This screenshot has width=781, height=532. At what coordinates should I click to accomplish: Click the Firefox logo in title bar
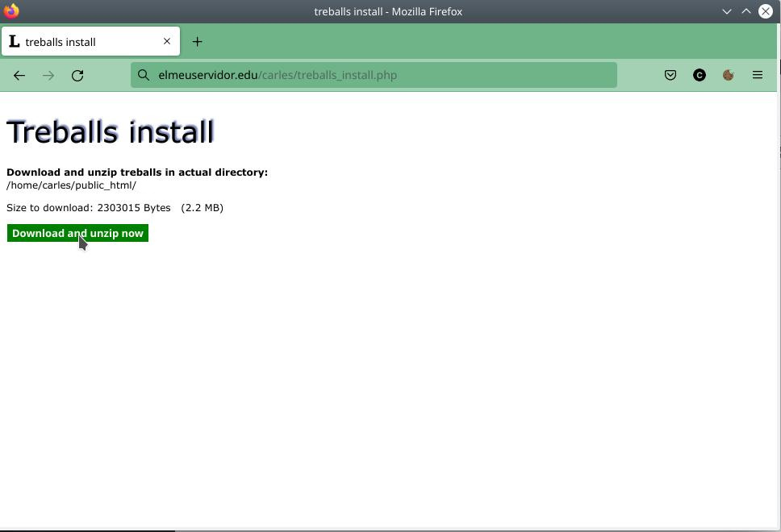coord(11,11)
